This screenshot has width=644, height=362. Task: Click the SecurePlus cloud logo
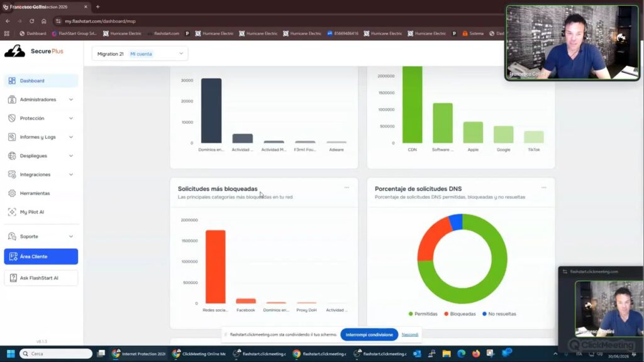pos(15,51)
